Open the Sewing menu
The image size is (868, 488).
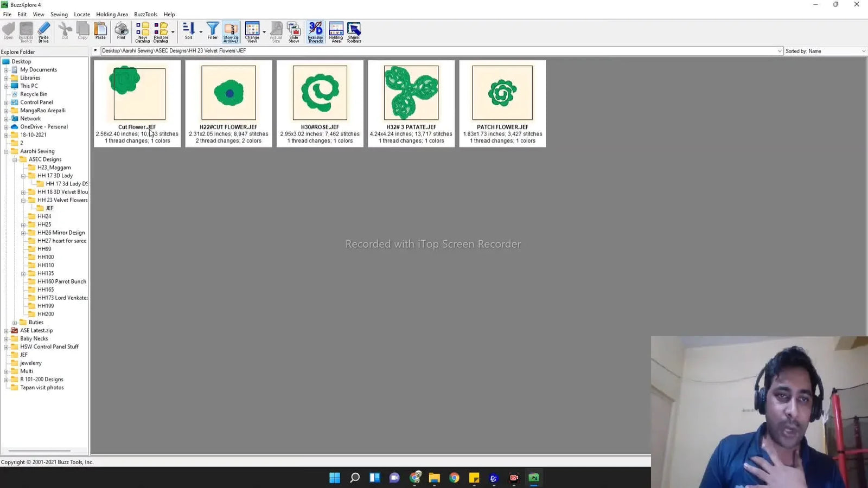pyautogui.click(x=59, y=14)
